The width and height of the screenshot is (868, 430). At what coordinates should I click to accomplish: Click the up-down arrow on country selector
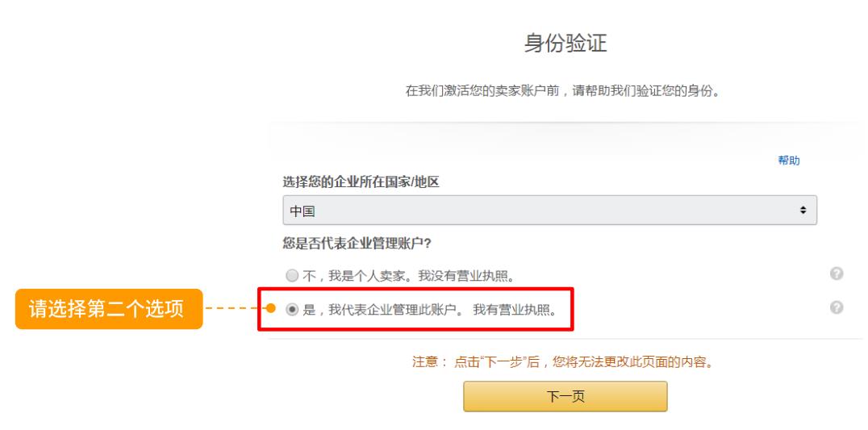(802, 211)
